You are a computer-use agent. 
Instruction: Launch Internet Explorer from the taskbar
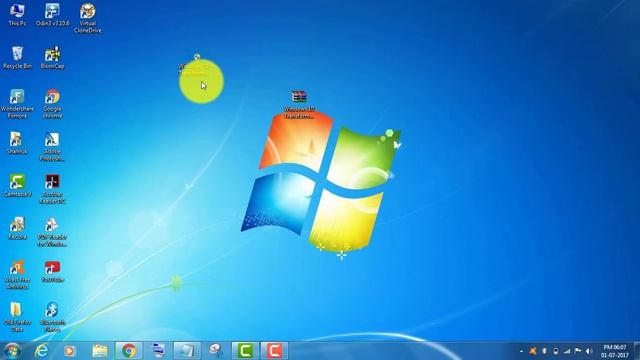coord(41,351)
